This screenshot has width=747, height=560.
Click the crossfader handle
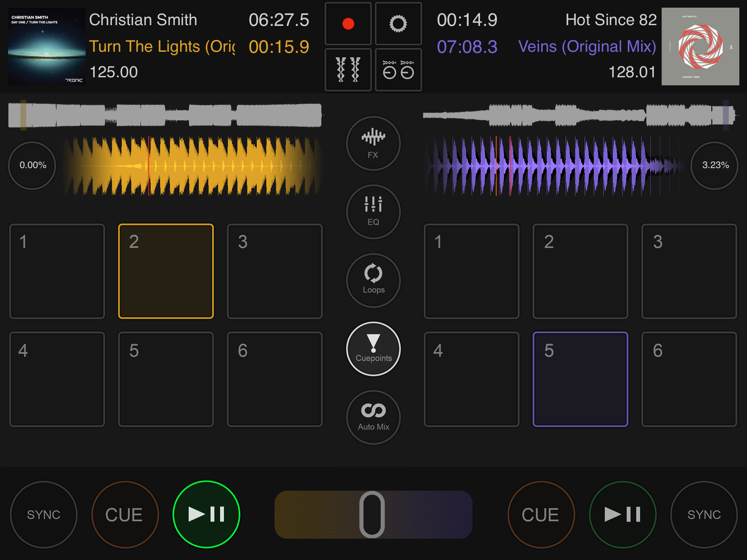tap(372, 514)
